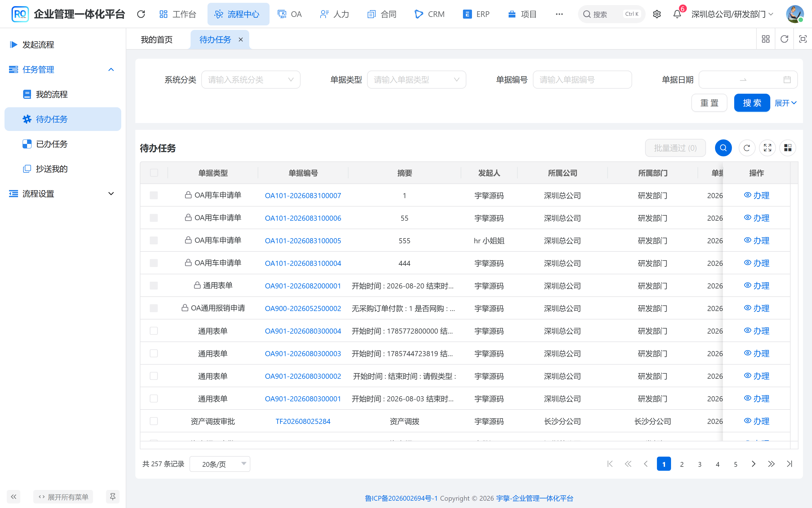Tick the select-all header checkbox
Image resolution: width=812 pixels, height=508 pixels.
click(154, 173)
